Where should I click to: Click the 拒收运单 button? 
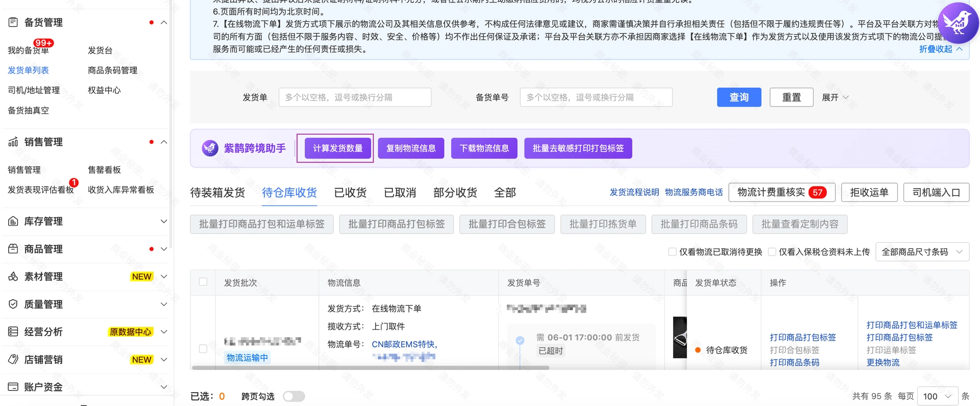click(x=869, y=192)
